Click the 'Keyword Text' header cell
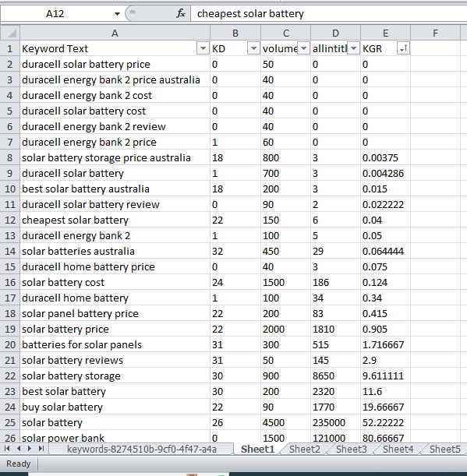467x476 pixels. pyautogui.click(x=115, y=48)
